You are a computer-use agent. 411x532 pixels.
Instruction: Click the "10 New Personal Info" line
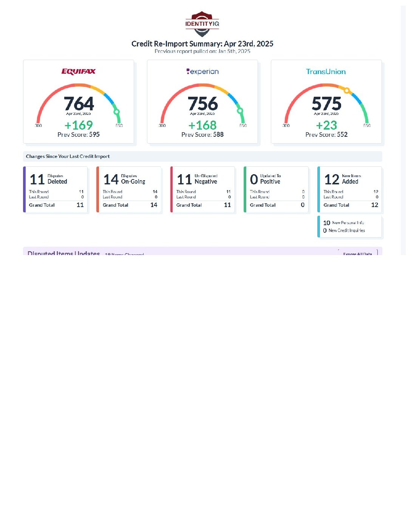pyautogui.click(x=344, y=223)
